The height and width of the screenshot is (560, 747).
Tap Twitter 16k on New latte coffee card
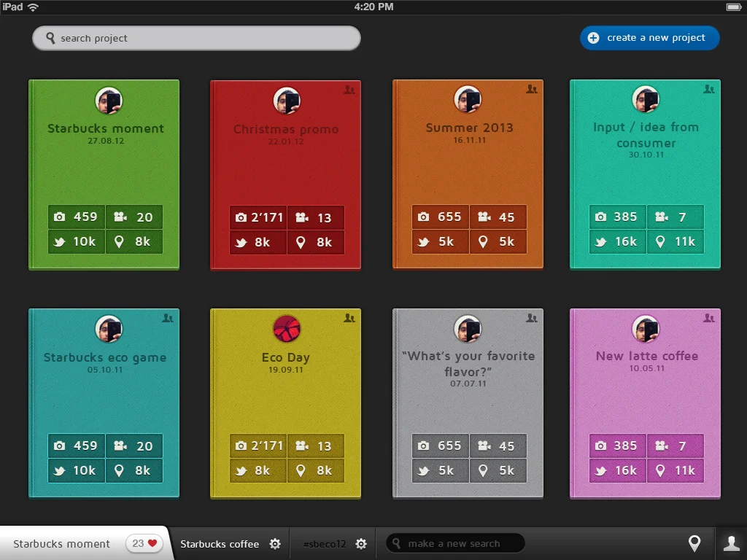pyautogui.click(x=617, y=471)
